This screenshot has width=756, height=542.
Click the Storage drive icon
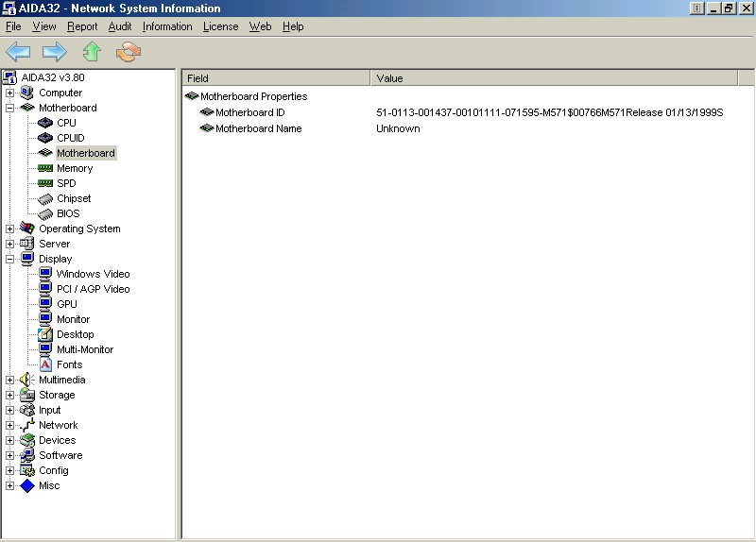tap(27, 395)
